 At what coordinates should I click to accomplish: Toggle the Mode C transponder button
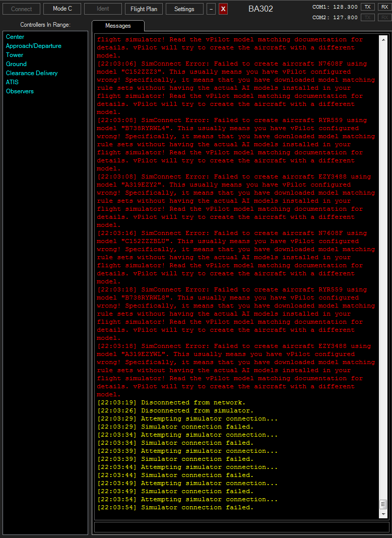tap(62, 9)
